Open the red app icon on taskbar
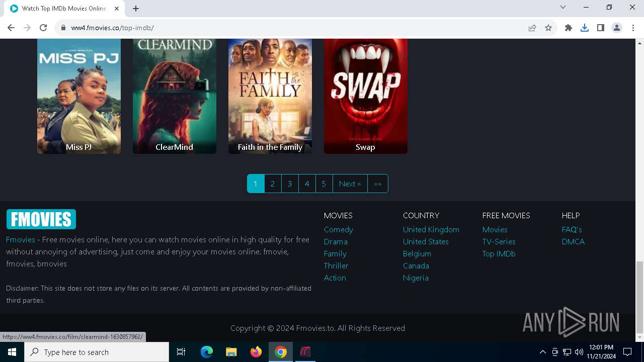Image resolution: width=644 pixels, height=362 pixels. tap(305, 352)
